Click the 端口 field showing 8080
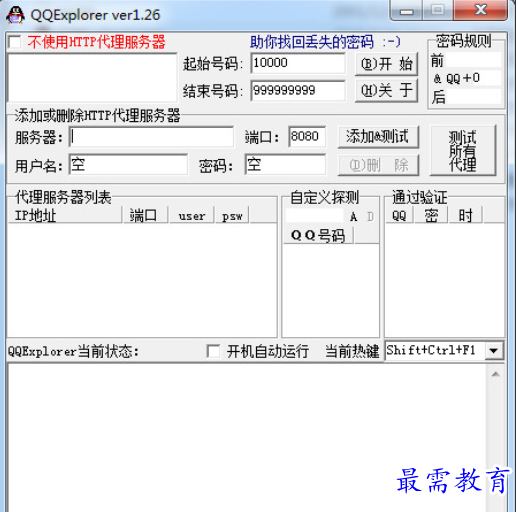 tap(307, 136)
